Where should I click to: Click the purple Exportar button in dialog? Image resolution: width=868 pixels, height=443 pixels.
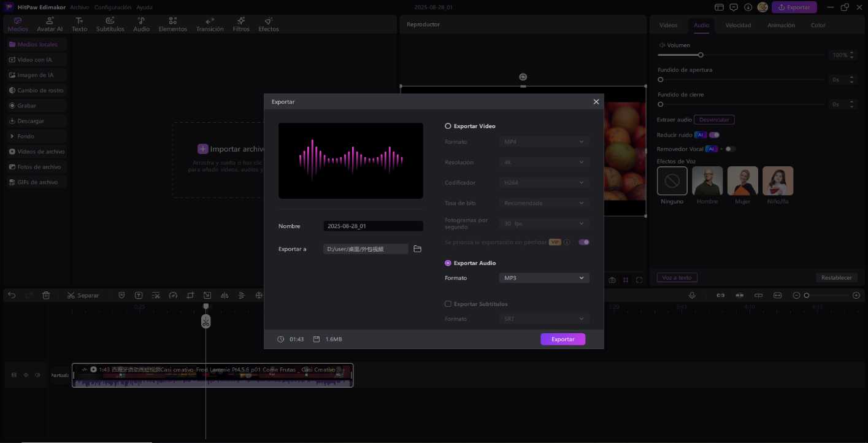click(563, 339)
